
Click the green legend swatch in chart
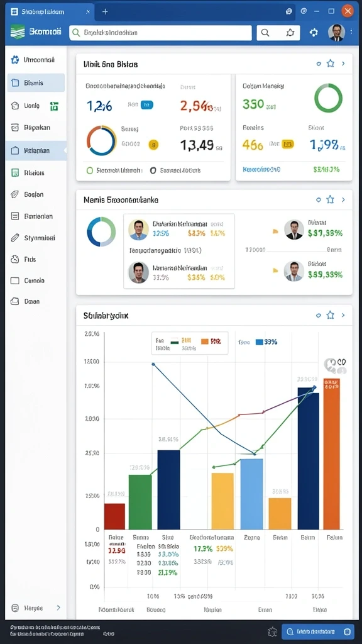tap(175, 340)
